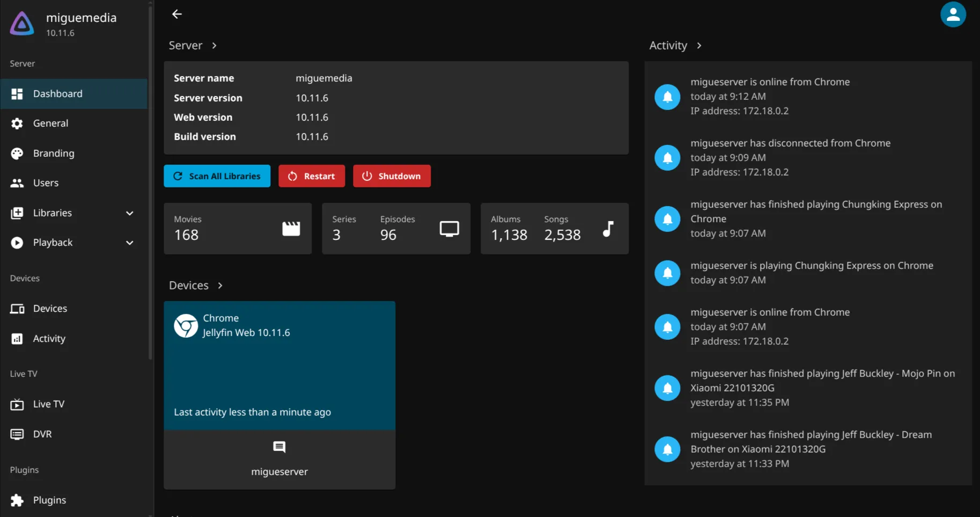
Task: Click the movie clapperboard icon
Action: (291, 229)
